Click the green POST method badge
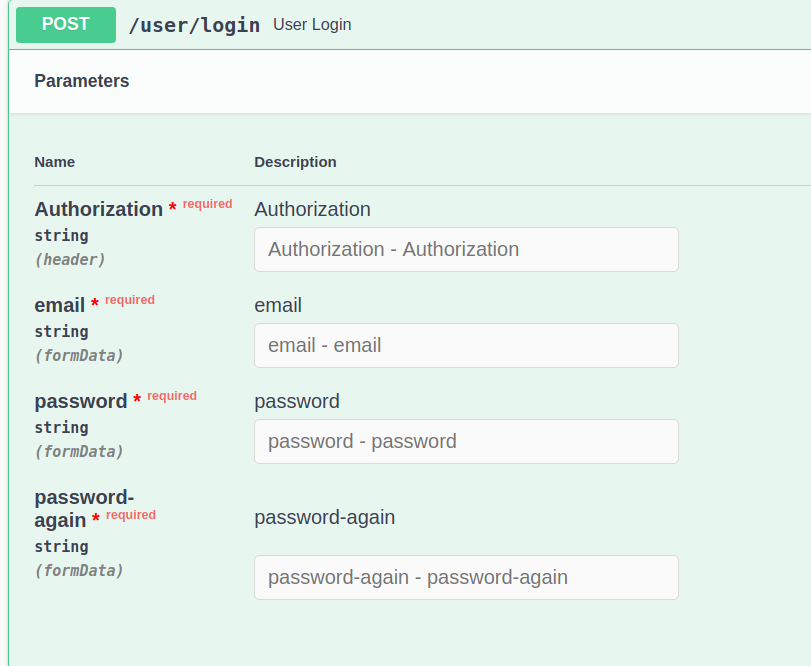The width and height of the screenshot is (811, 666). [x=65, y=25]
